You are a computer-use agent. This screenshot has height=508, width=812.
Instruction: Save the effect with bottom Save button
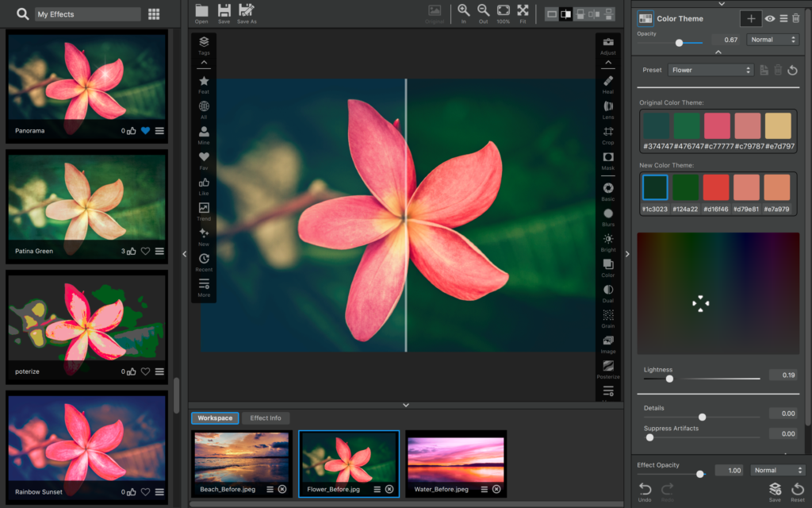[x=775, y=492]
